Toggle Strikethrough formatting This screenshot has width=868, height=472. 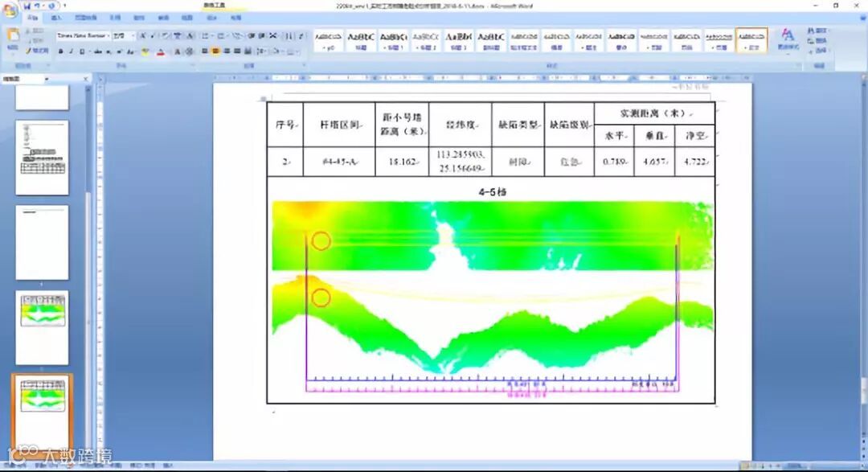coord(98,51)
